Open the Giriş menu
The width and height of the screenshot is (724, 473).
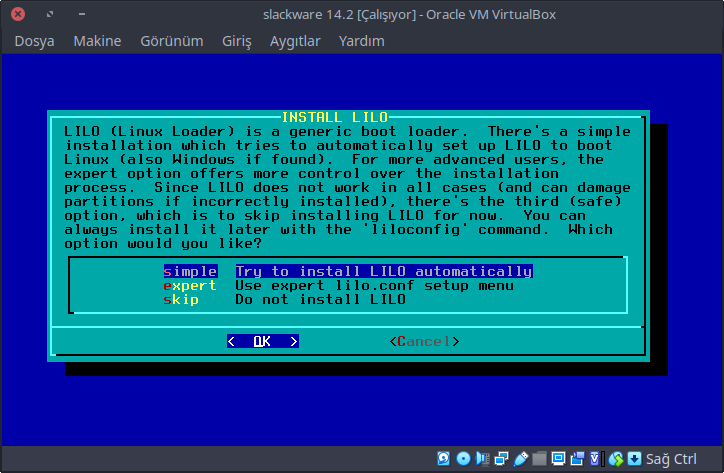point(237,41)
